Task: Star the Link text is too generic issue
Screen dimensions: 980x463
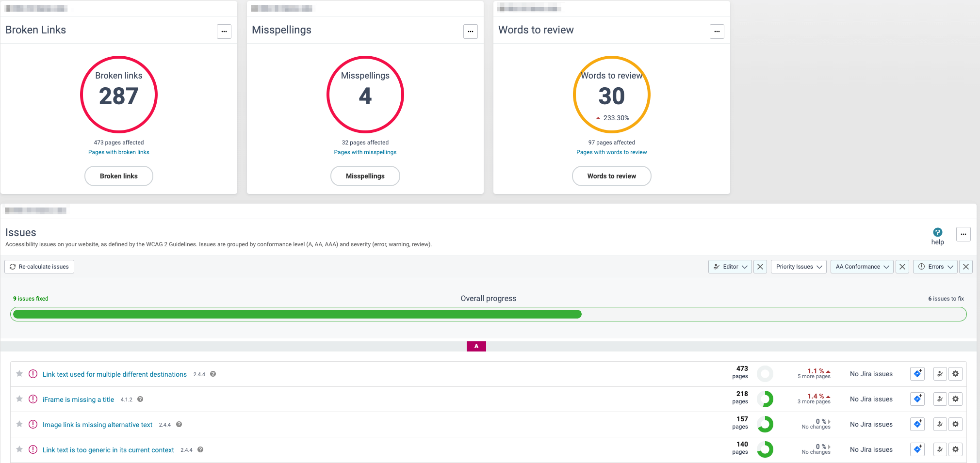Action: tap(19, 449)
